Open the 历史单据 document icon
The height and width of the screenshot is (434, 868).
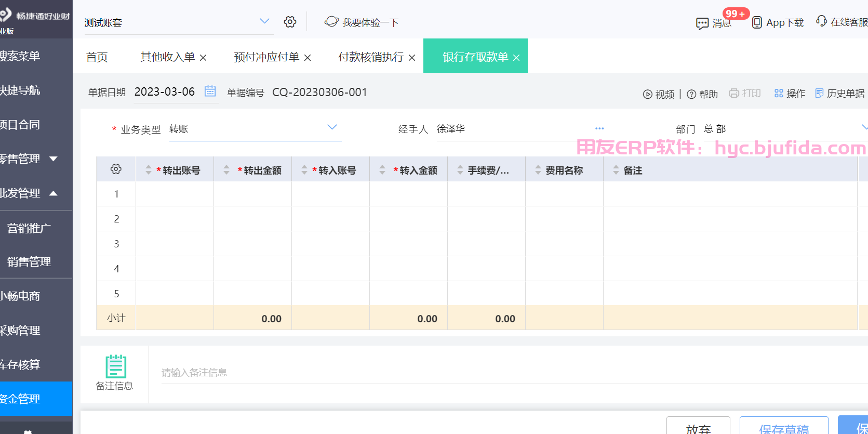[x=819, y=93]
